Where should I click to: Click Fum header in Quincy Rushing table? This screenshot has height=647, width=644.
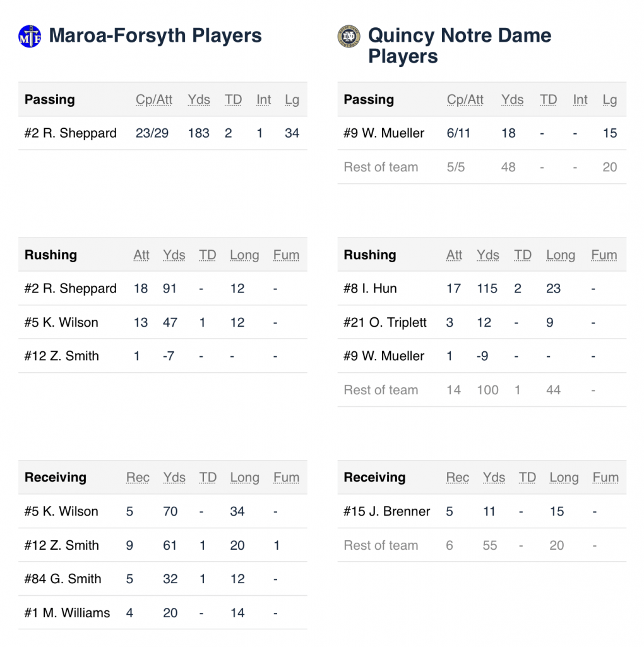coord(604,255)
